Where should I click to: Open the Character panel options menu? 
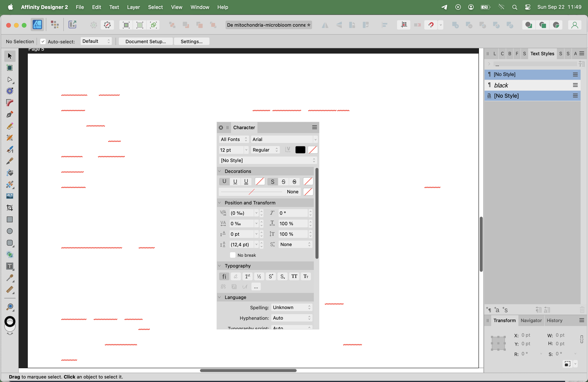coord(314,127)
